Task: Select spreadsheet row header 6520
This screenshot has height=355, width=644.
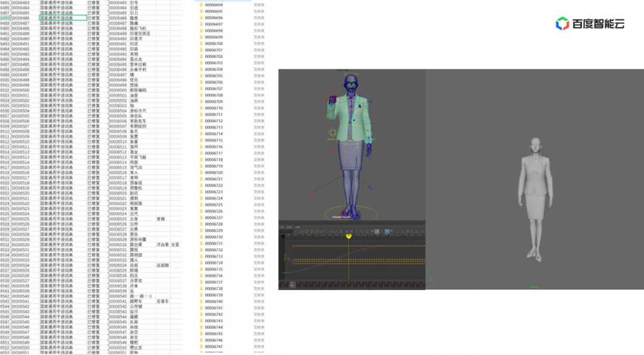Action: [5, 183]
